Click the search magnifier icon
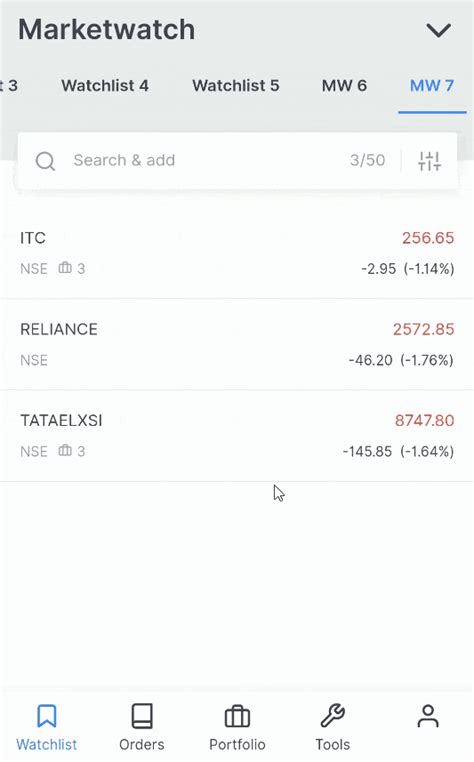The width and height of the screenshot is (474, 762). coord(45,161)
